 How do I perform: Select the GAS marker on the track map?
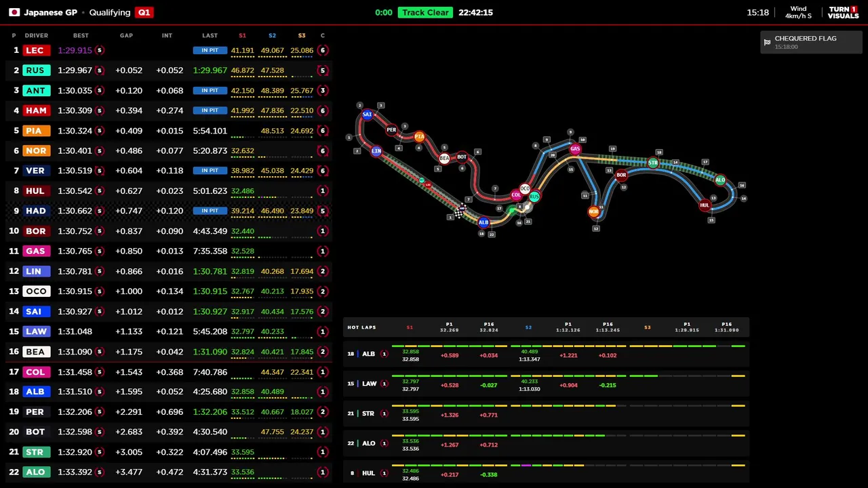(575, 148)
